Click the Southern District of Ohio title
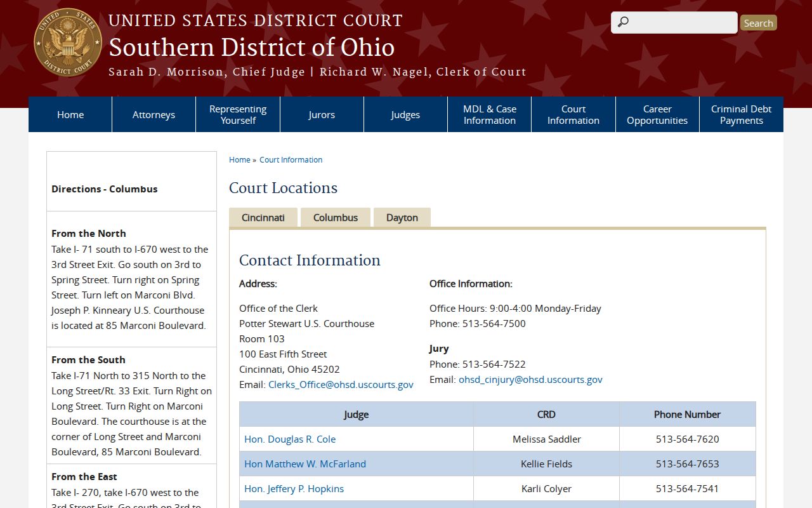This screenshot has width=812, height=508. tap(251, 48)
